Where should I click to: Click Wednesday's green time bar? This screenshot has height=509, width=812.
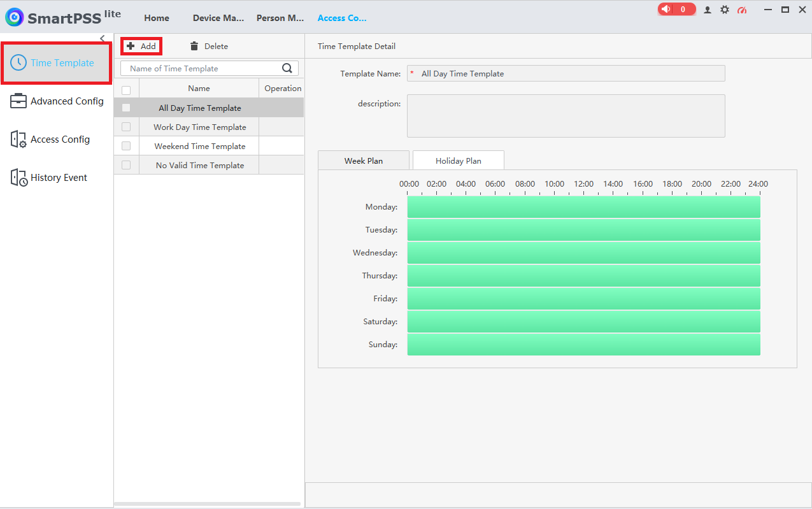click(x=583, y=253)
